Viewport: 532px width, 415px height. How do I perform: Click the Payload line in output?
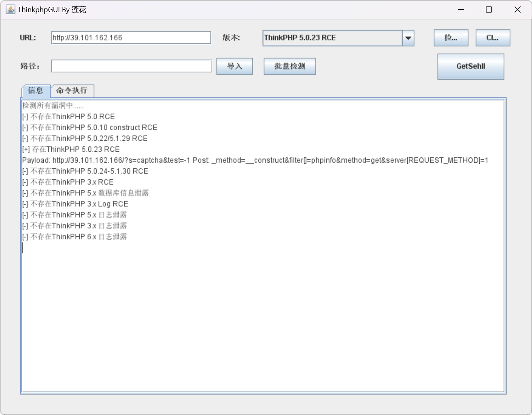(255, 160)
